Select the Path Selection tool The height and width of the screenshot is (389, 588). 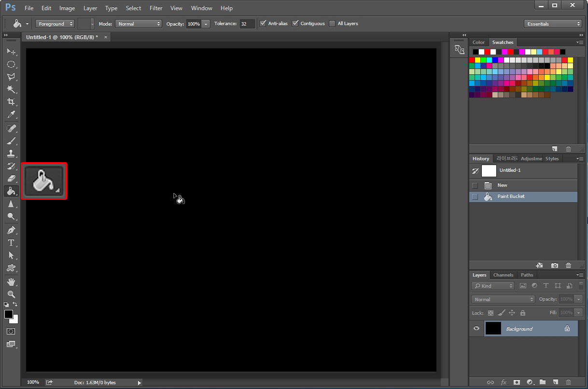[x=11, y=255]
